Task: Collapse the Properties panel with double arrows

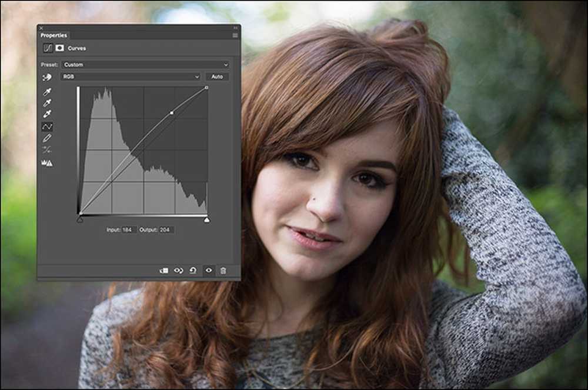Action: [x=236, y=28]
